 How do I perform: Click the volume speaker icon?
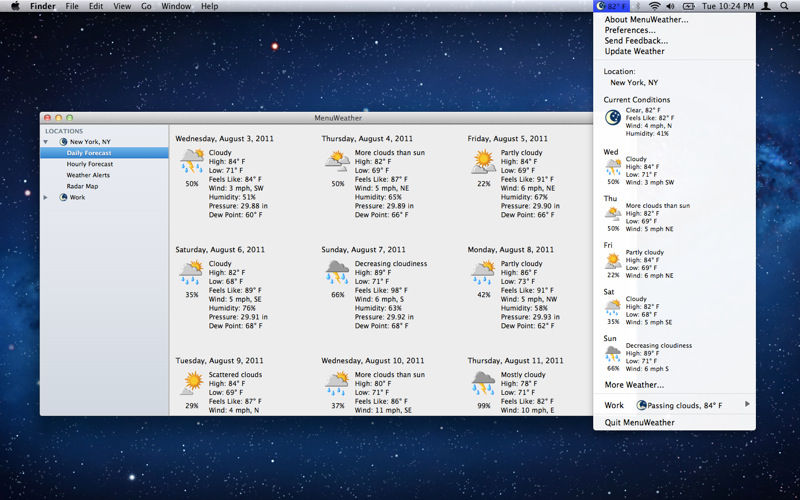tap(670, 6)
